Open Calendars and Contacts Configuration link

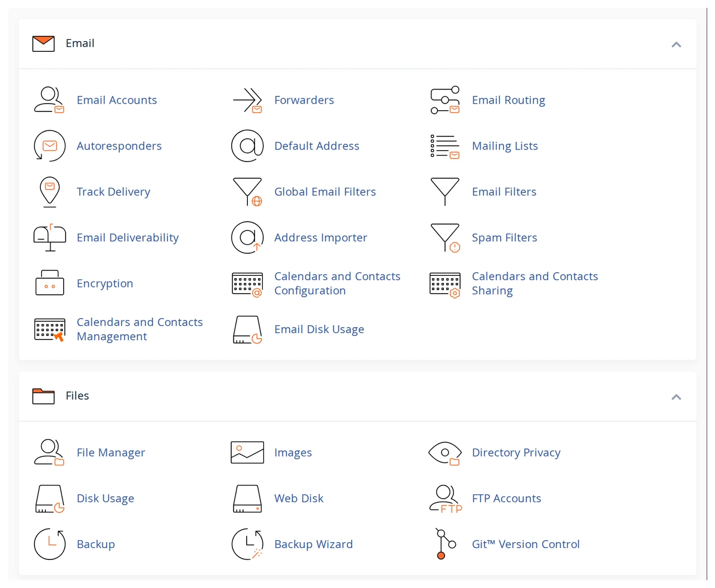[x=337, y=284]
